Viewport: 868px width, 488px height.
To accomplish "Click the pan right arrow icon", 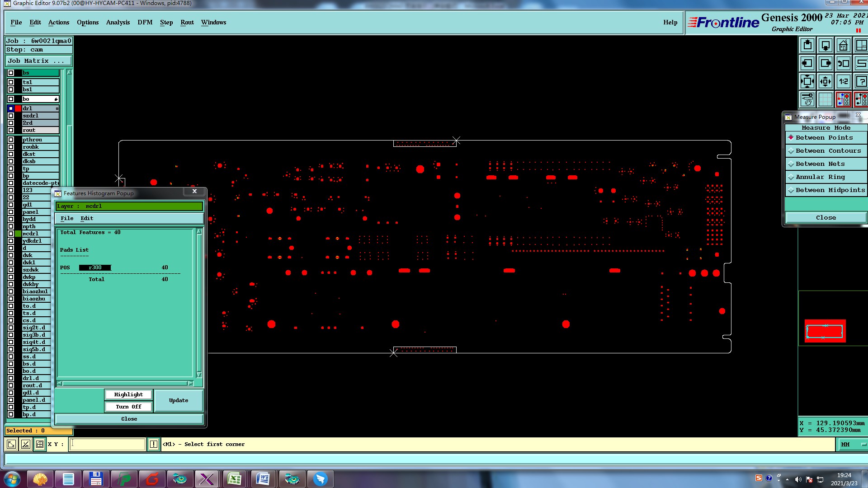I will pyautogui.click(x=826, y=64).
